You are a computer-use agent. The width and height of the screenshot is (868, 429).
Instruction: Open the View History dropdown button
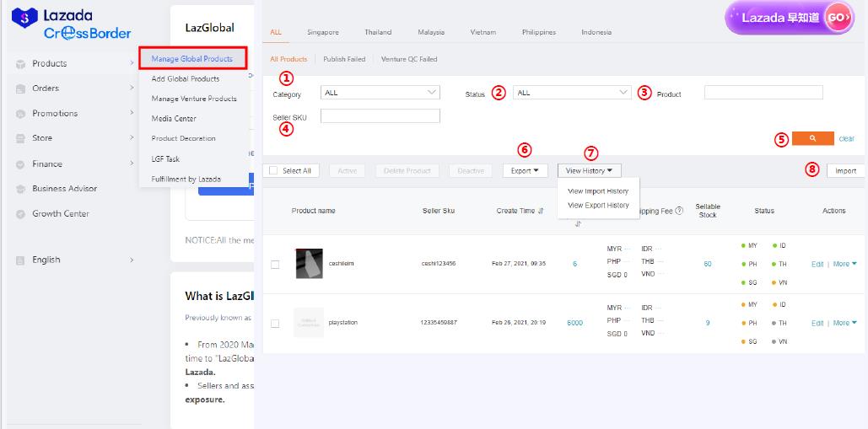[x=589, y=171]
